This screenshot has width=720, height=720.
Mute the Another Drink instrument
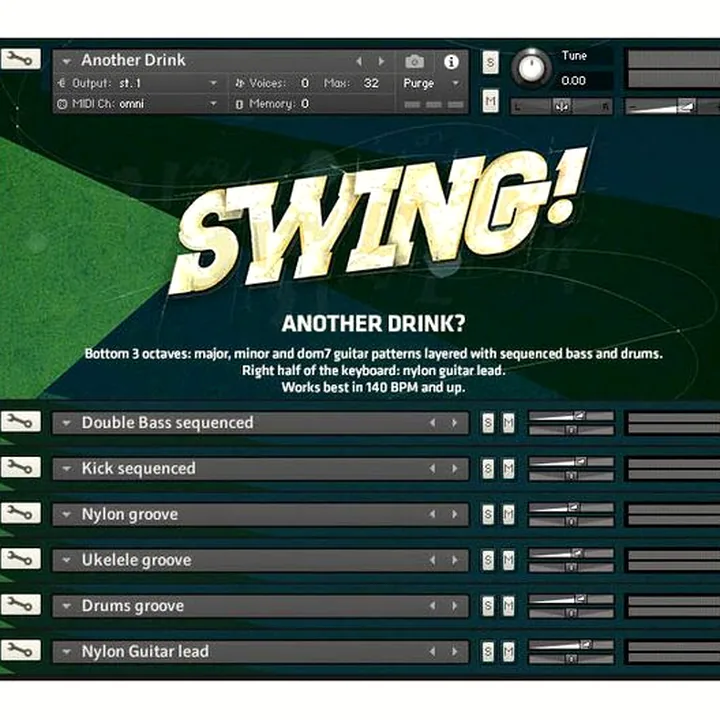(490, 101)
